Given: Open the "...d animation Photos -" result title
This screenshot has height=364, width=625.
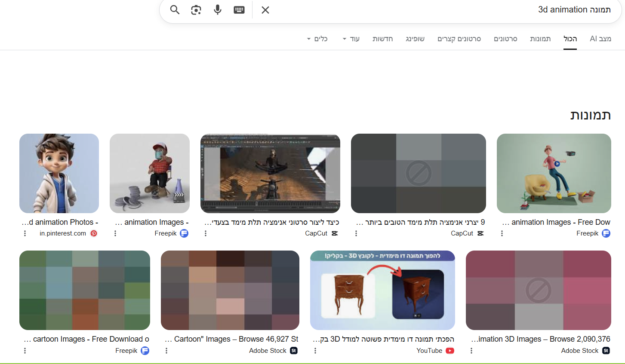Looking at the screenshot, I should (60, 222).
